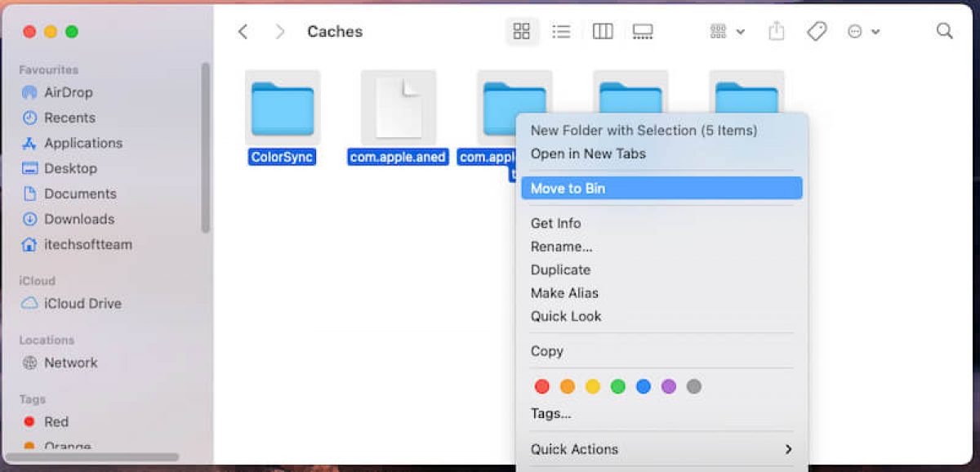Open the more actions dropdown
980x472 pixels.
coord(862,31)
